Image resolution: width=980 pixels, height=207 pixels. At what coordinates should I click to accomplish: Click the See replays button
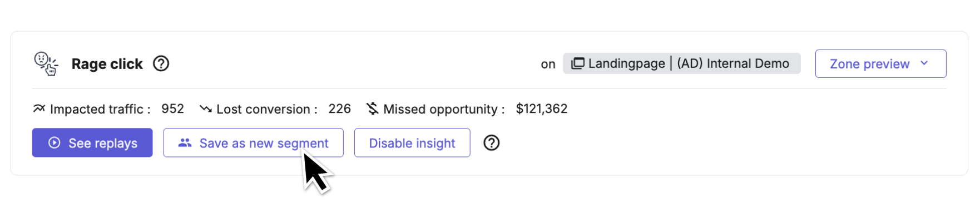click(92, 143)
